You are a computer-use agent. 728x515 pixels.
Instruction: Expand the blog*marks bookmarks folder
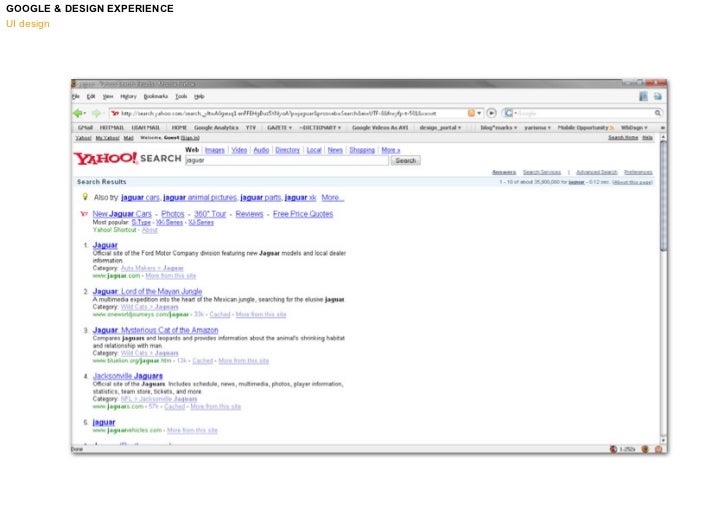[498, 127]
